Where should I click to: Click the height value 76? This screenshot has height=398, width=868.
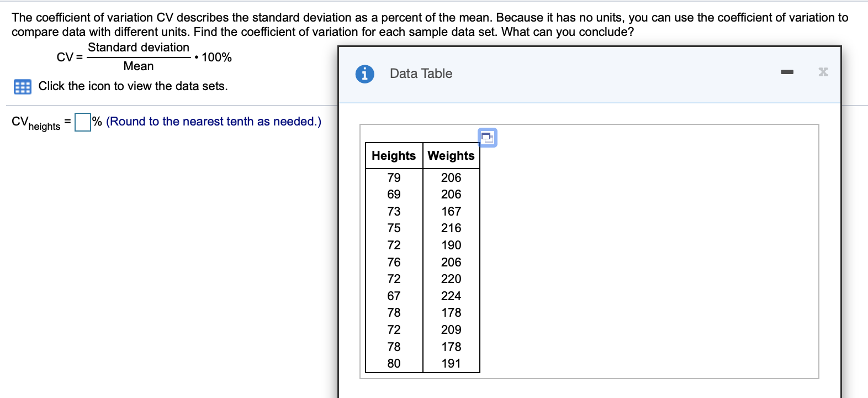[394, 262]
